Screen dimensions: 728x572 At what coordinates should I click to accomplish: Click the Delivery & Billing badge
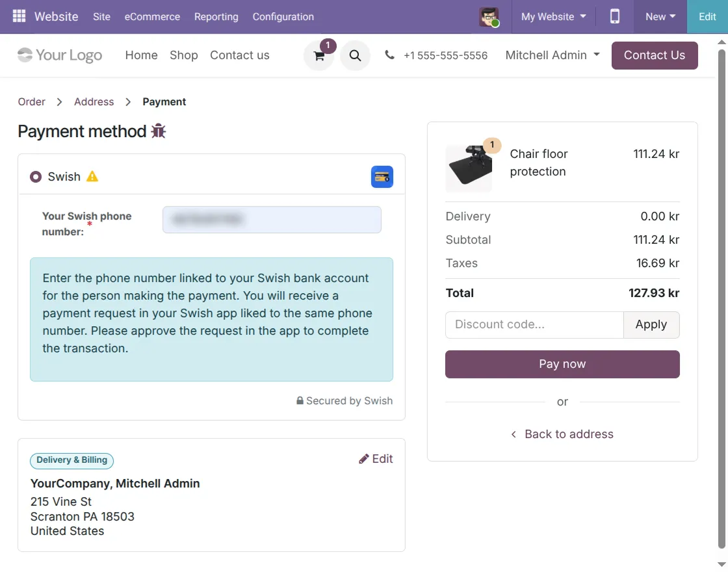coord(72,460)
